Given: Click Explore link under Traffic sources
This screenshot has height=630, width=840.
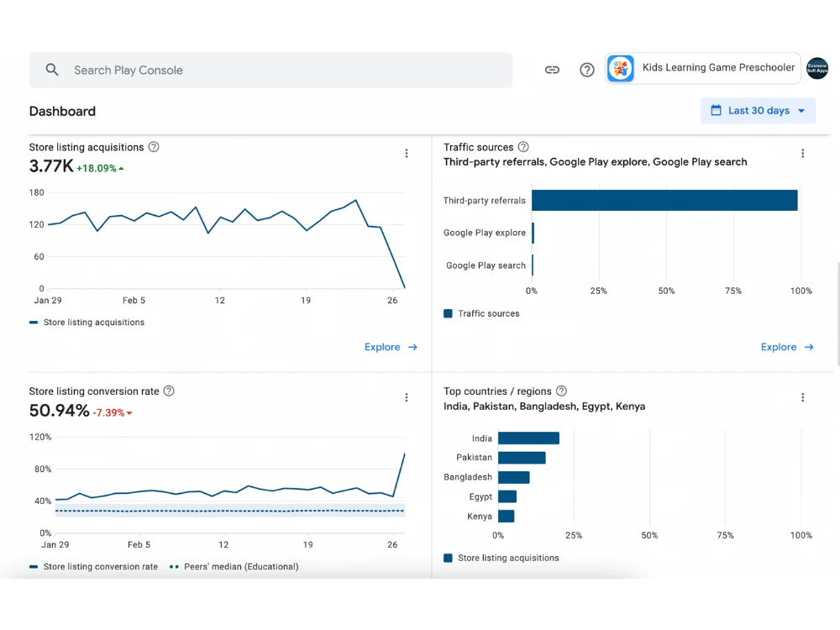Looking at the screenshot, I should [787, 347].
